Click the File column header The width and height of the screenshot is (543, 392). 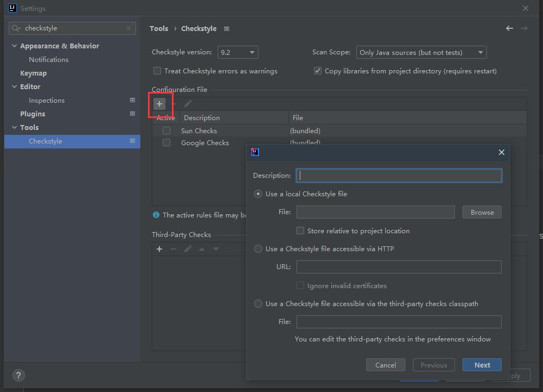(x=408, y=118)
